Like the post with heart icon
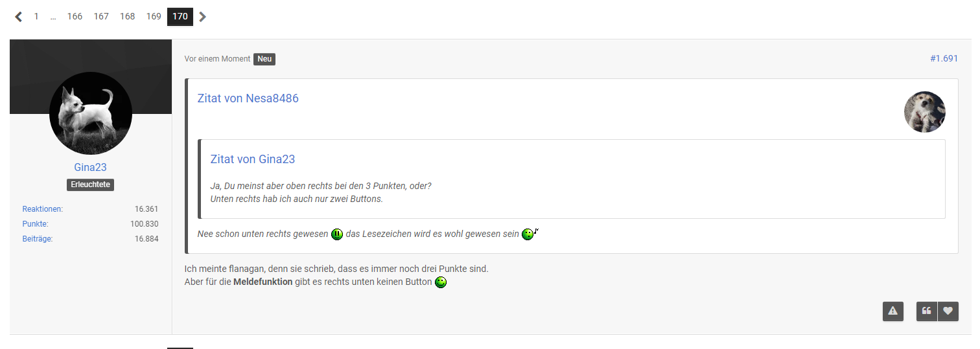Screen dimensions: 980x349 [x=948, y=311]
